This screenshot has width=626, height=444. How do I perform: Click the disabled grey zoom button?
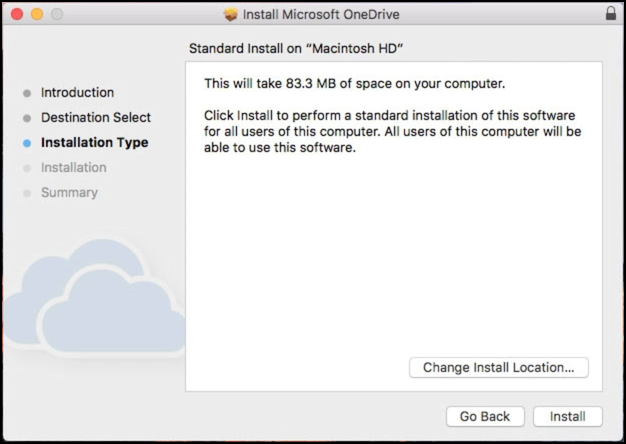tap(57, 14)
